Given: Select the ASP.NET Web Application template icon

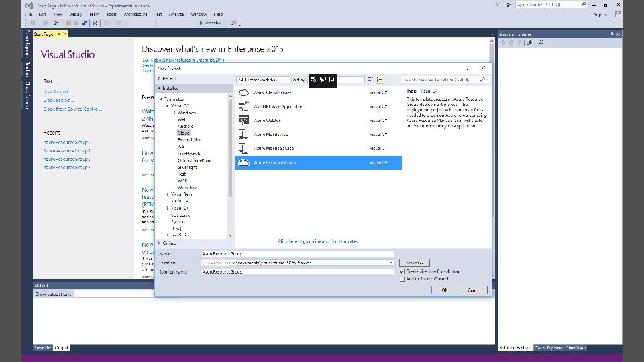Looking at the screenshot, I should click(244, 107).
